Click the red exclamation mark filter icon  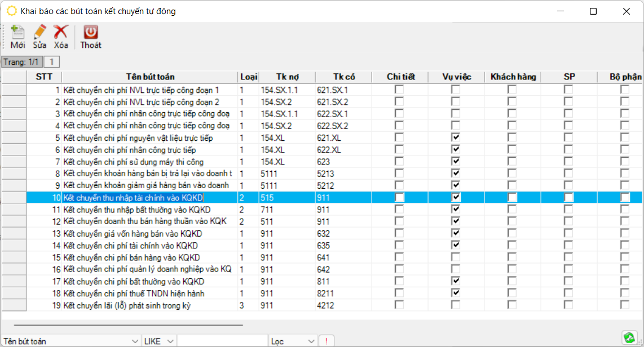point(326,341)
